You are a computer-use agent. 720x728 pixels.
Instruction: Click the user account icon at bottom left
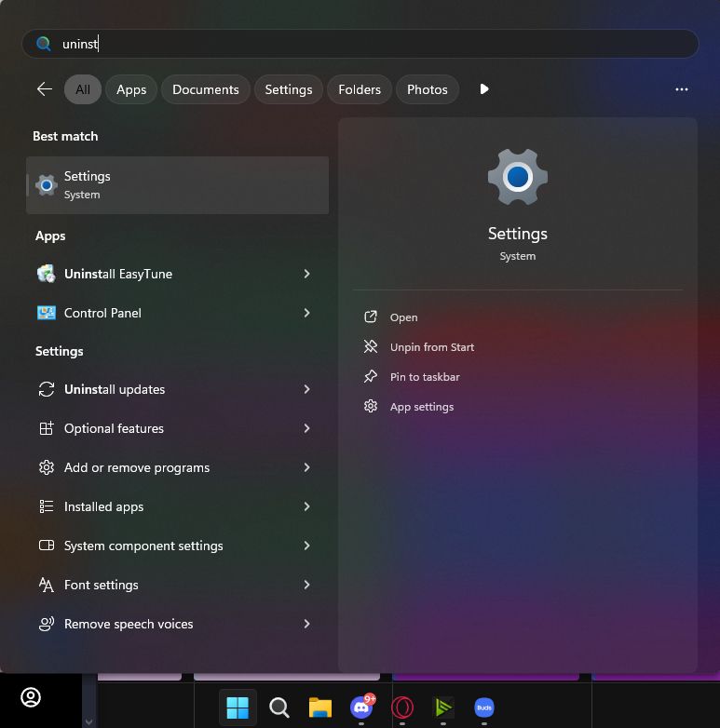click(31, 697)
